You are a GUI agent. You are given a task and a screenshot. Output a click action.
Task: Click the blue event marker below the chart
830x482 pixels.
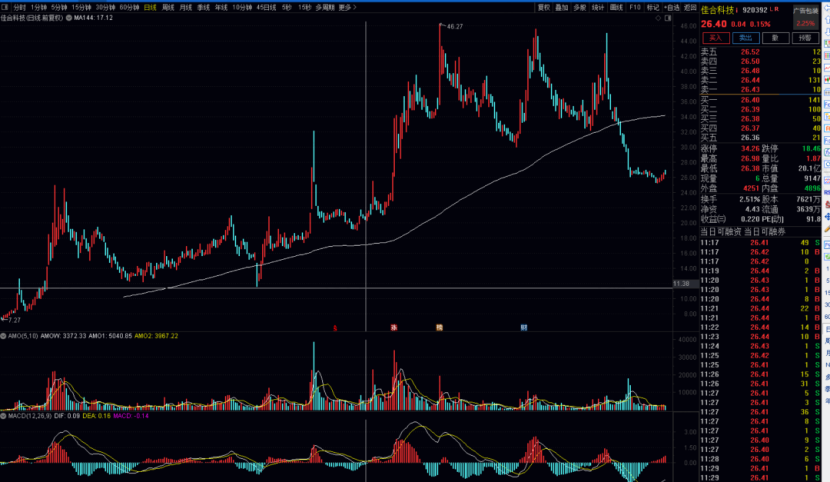tap(523, 327)
